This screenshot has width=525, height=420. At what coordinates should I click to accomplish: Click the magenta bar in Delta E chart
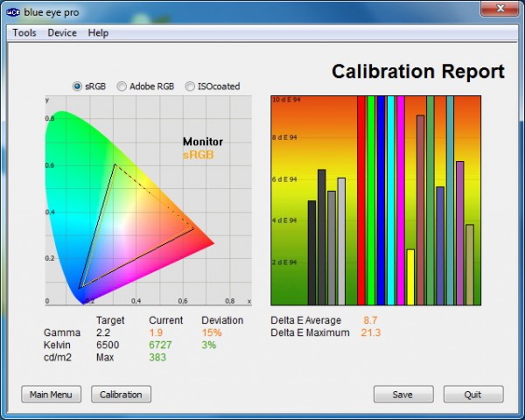(401, 200)
